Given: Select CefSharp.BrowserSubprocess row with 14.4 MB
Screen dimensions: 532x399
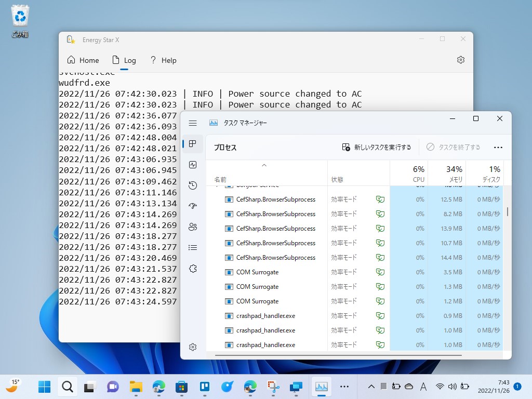Looking at the screenshot, I should (x=354, y=258).
